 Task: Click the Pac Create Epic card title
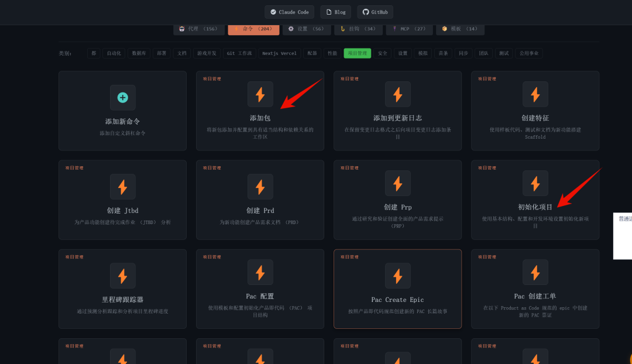pos(398,300)
